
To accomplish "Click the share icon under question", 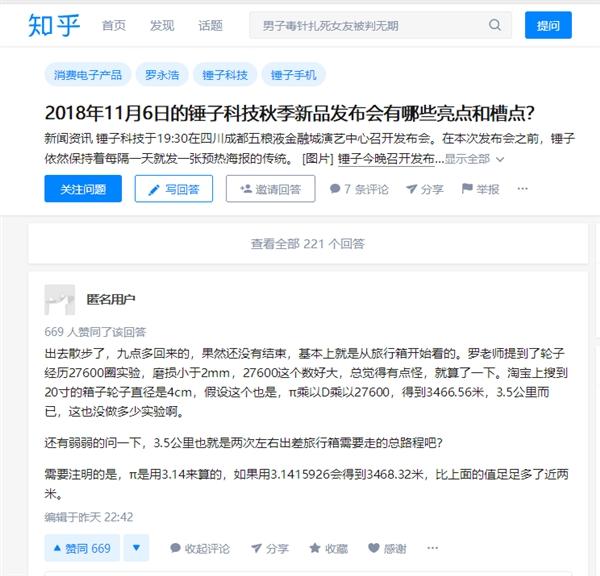I will tap(411, 189).
